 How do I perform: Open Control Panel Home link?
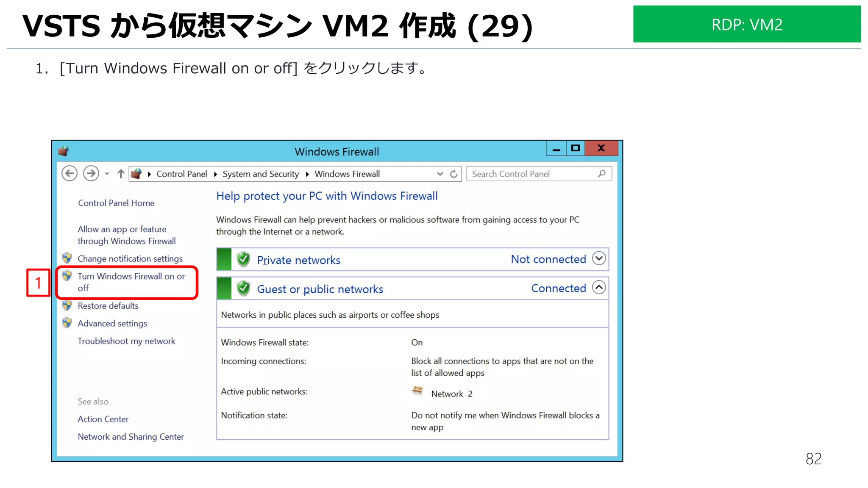(x=116, y=203)
